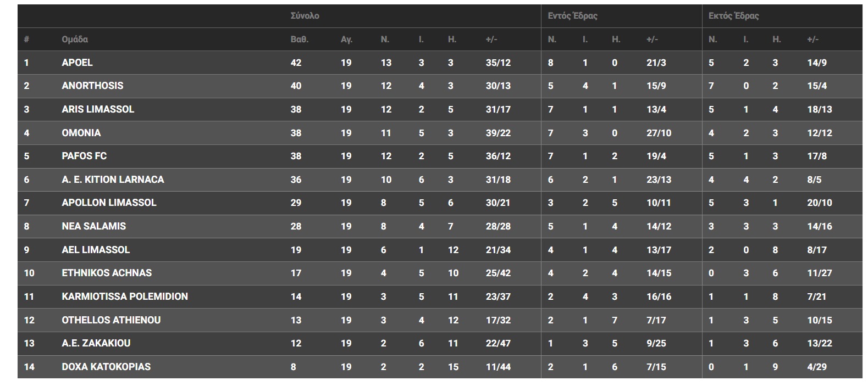Click APOLLON LIMASSOL team name

pyautogui.click(x=109, y=203)
